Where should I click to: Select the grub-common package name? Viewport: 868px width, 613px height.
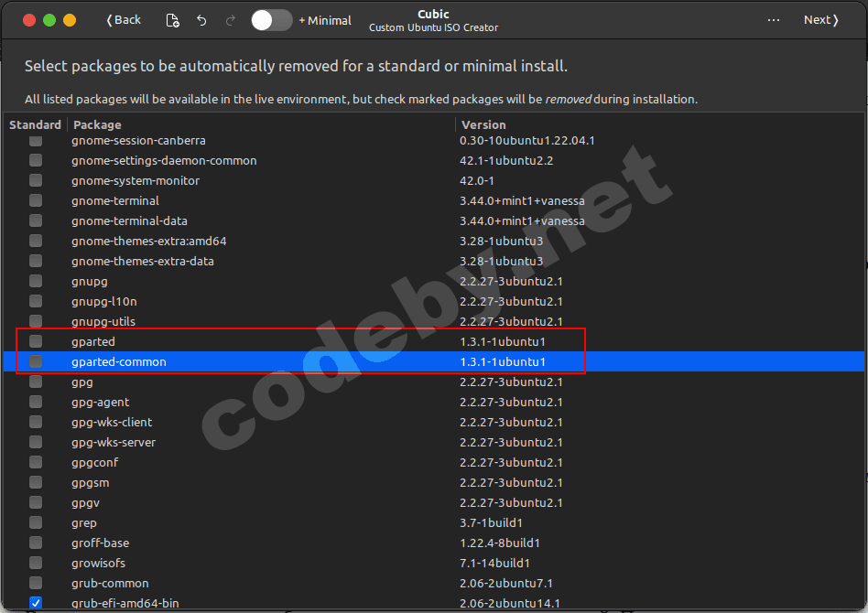click(110, 583)
